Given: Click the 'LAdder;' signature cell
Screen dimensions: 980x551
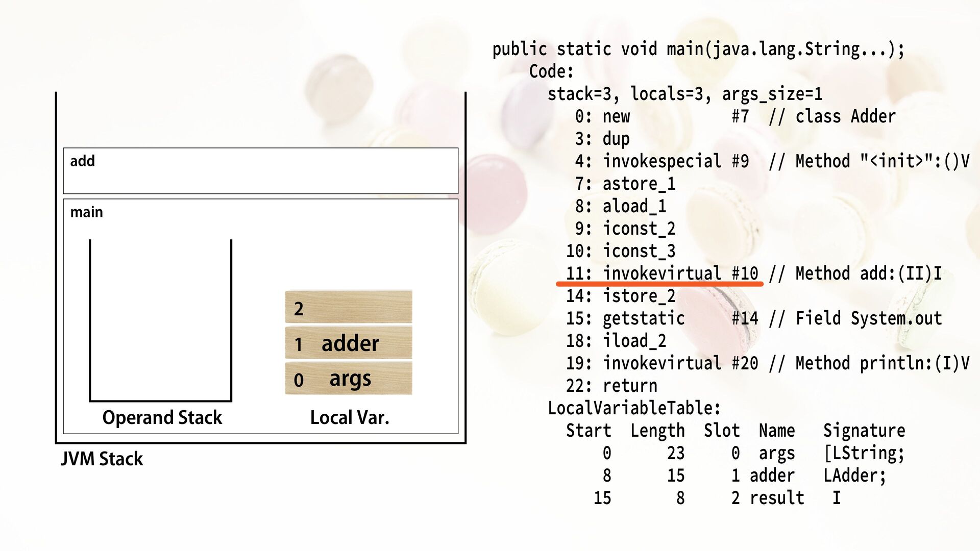Looking at the screenshot, I should [854, 476].
